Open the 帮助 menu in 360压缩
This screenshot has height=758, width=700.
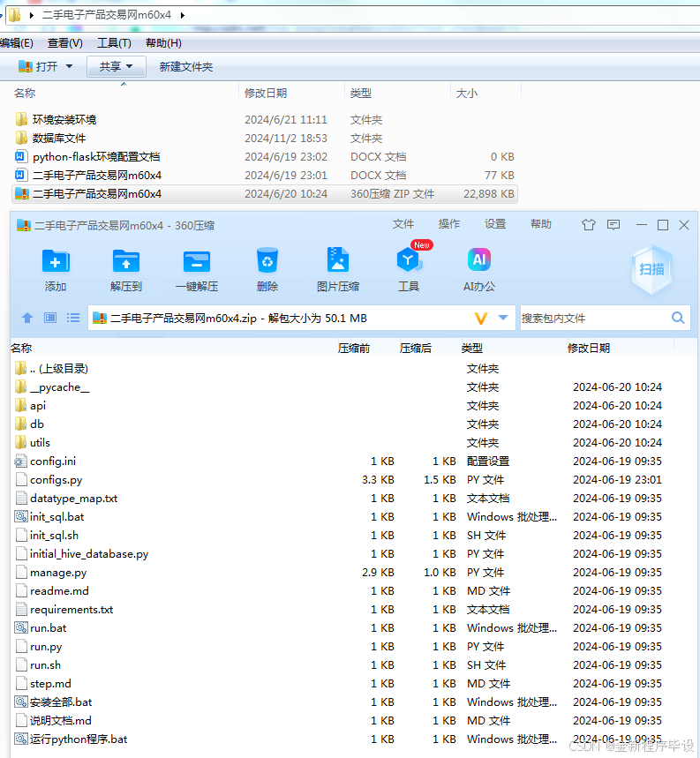pos(541,224)
